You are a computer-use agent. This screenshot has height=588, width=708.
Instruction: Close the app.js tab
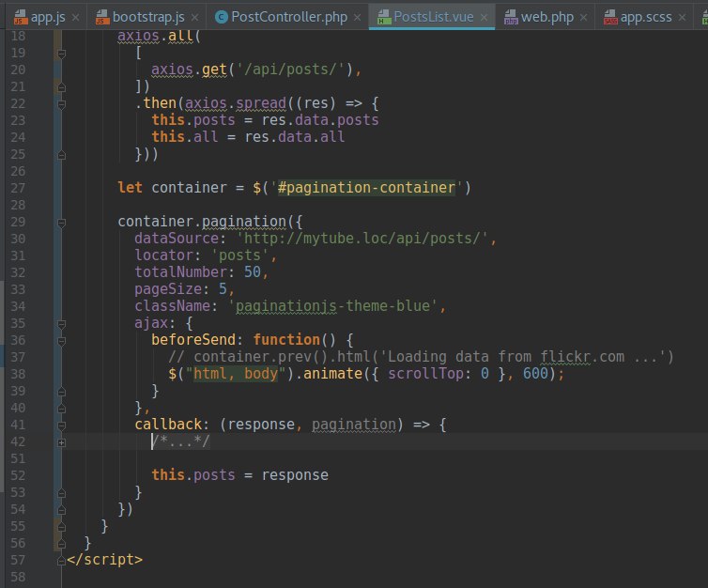point(76,18)
